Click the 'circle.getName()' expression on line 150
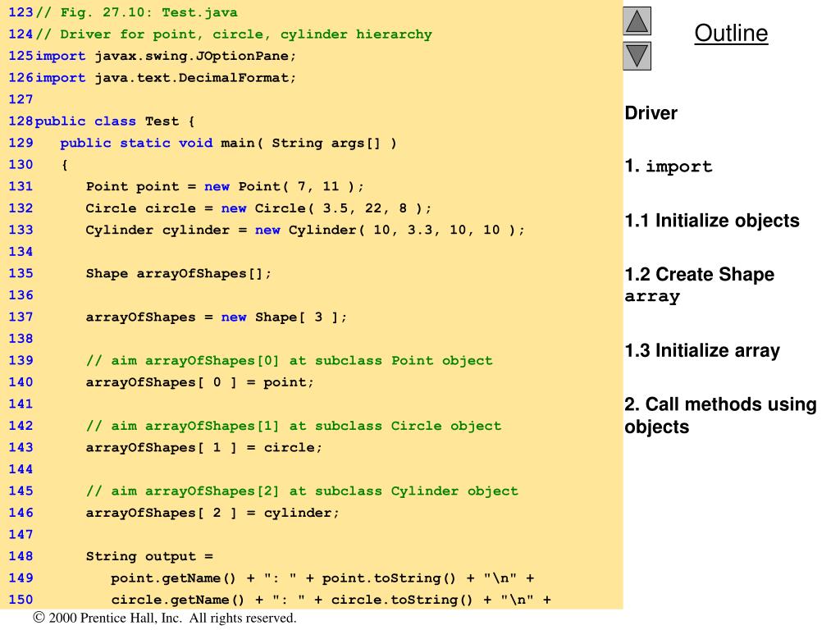This screenshot has width=840, height=630. (x=177, y=600)
